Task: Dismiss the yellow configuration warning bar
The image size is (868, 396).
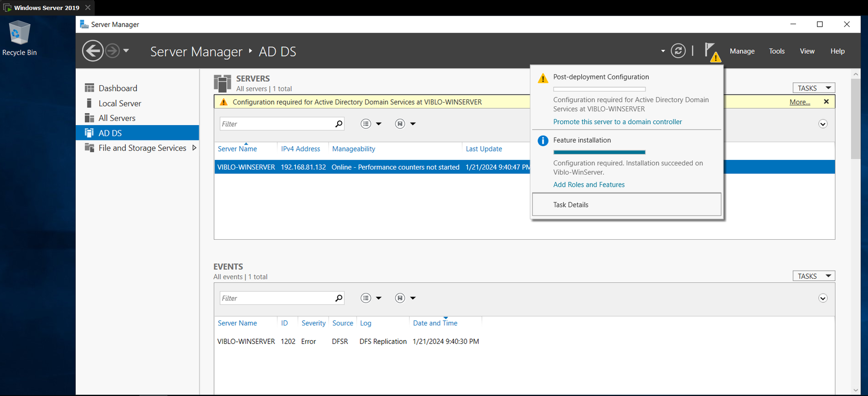Action: click(826, 101)
